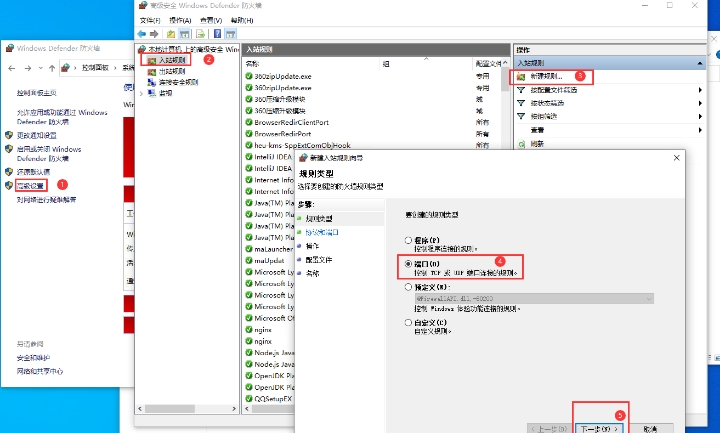Screen dimensions: 720x433
Task: Collapse the 入站规则 actions section arrow
Action: point(700,63)
